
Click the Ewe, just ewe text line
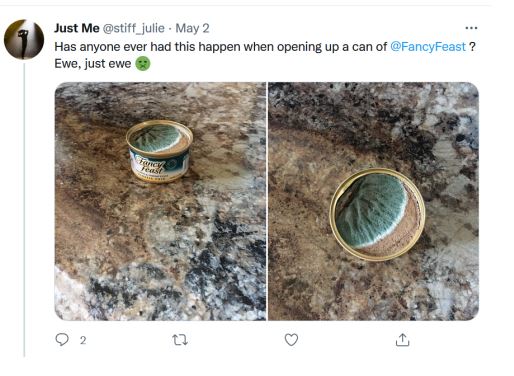(93, 63)
